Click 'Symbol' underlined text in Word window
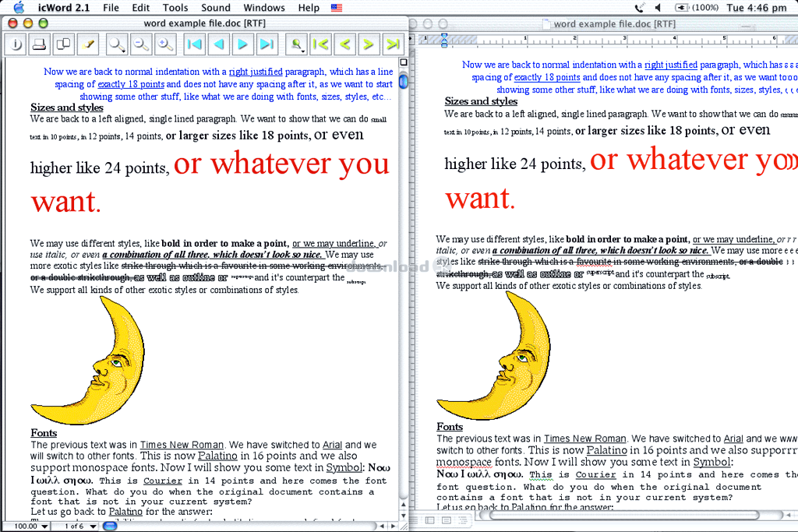798x532 pixels. (x=712, y=462)
